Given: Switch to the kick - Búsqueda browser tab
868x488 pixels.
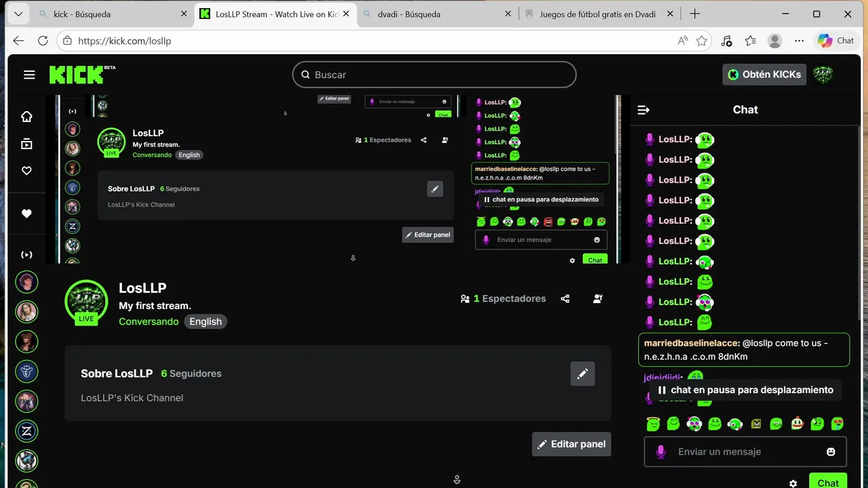Looking at the screenshot, I should [x=114, y=14].
